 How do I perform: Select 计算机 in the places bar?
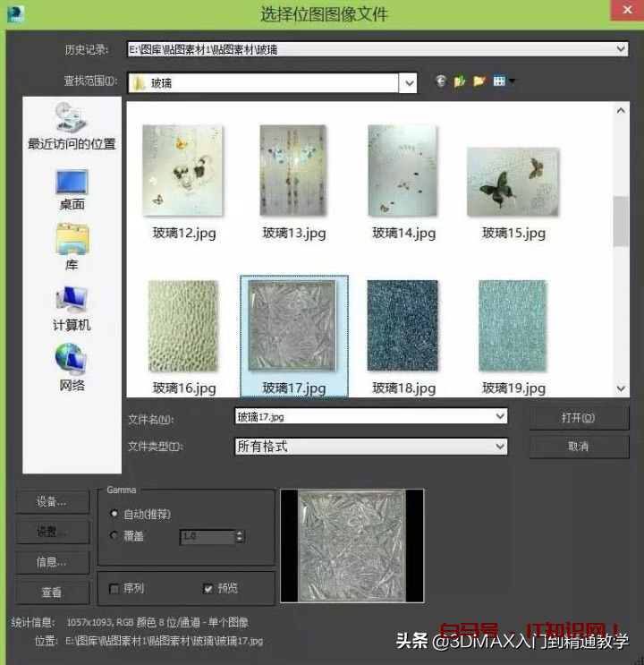(x=72, y=308)
